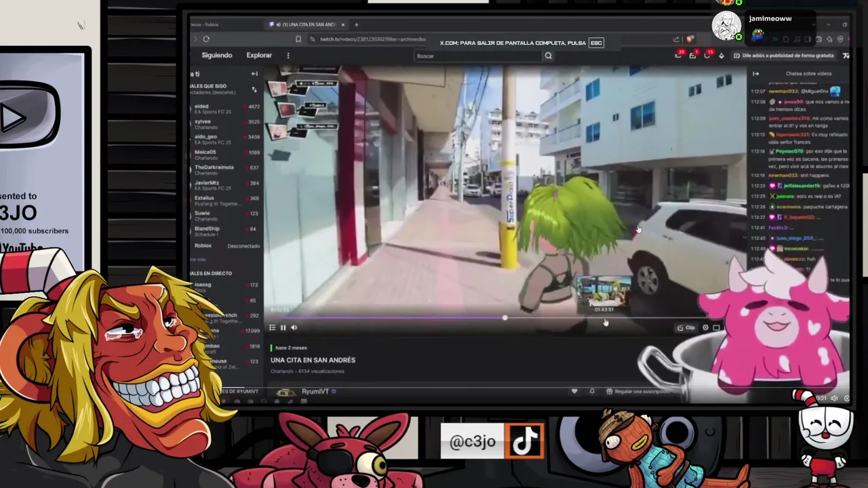
Task: Open the elded channel in sidebar
Action: coord(226,108)
